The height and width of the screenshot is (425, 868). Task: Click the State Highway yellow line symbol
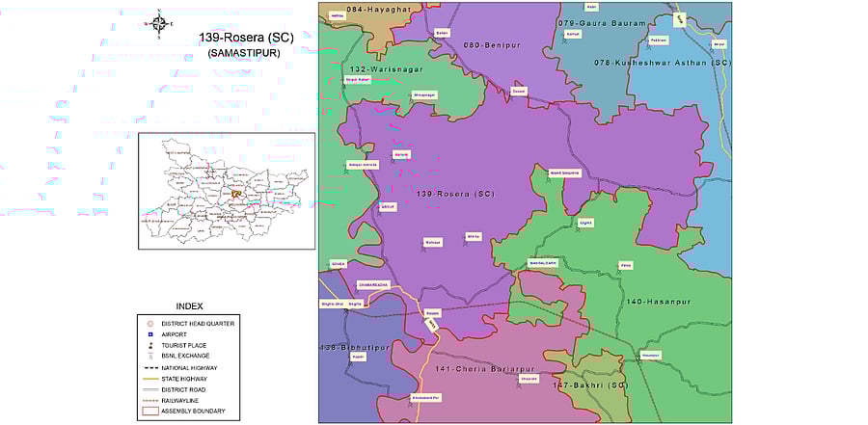click(150, 378)
